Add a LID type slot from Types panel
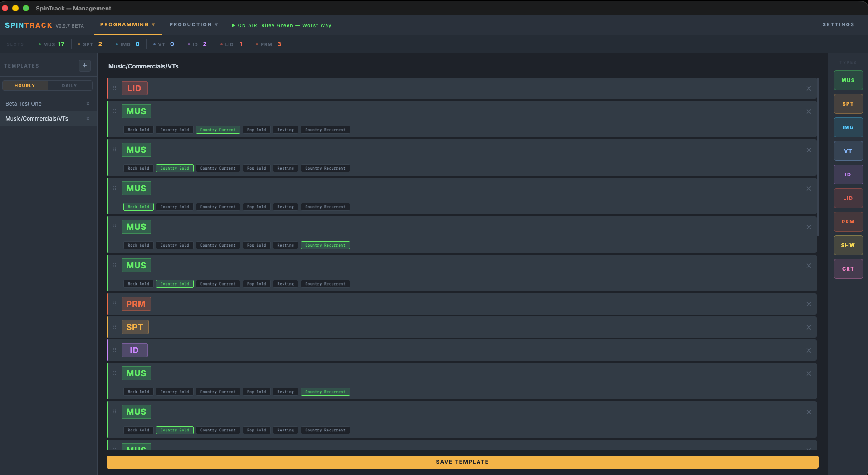Image resolution: width=868 pixels, height=475 pixels. click(848, 198)
